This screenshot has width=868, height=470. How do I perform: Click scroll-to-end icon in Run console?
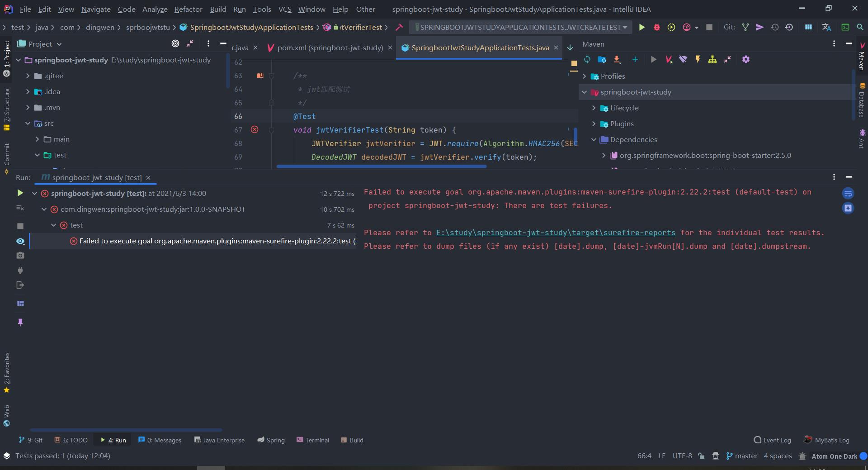[848, 208]
